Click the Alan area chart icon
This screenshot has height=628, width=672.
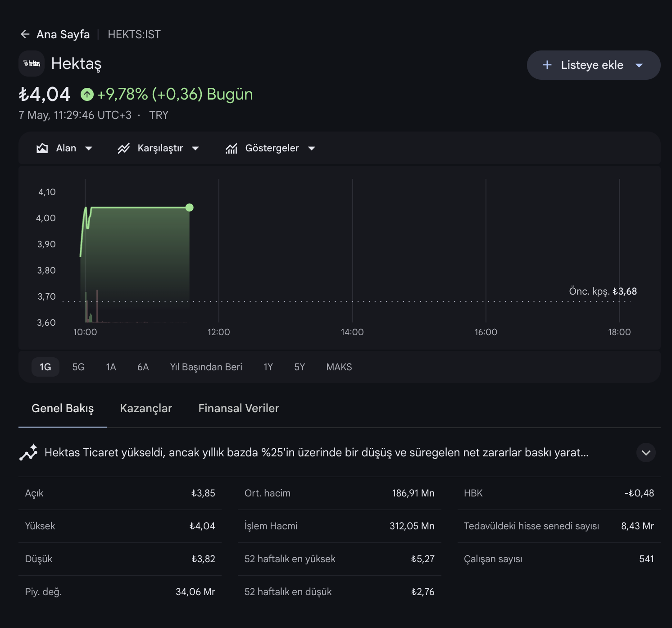coord(42,148)
